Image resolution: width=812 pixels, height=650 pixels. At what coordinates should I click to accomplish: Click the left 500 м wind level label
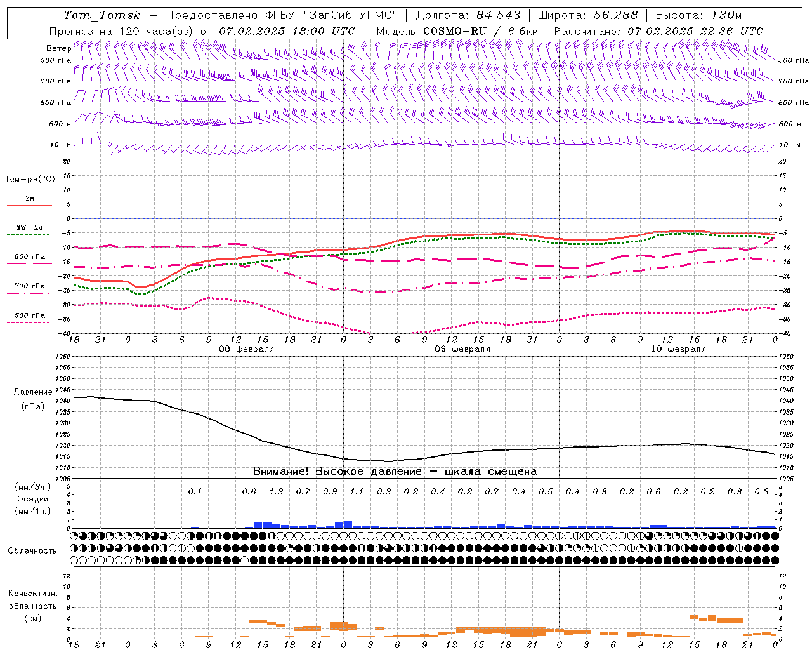[x=60, y=124]
